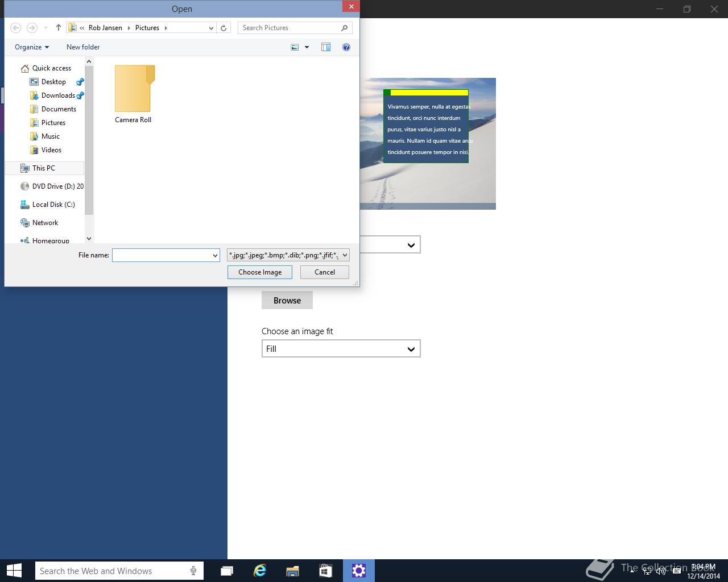The height and width of the screenshot is (582, 728).
Task: Click the volume icon in system tray
Action: click(661, 571)
